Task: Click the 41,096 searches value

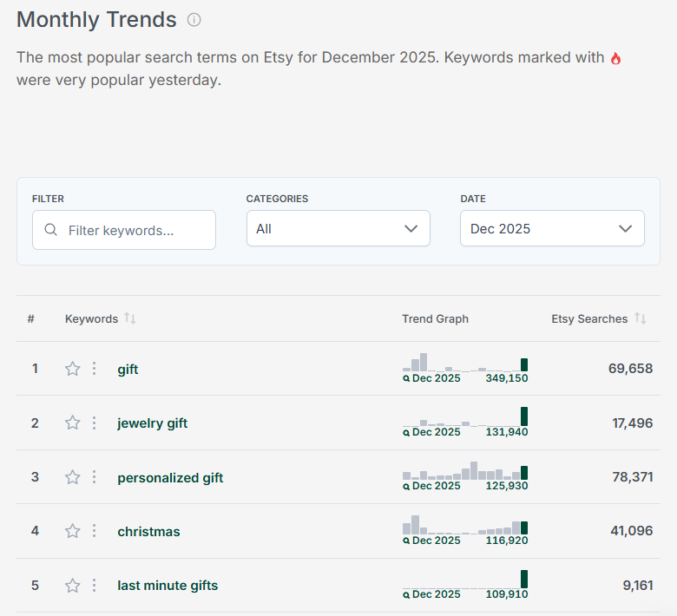Action: pos(631,530)
